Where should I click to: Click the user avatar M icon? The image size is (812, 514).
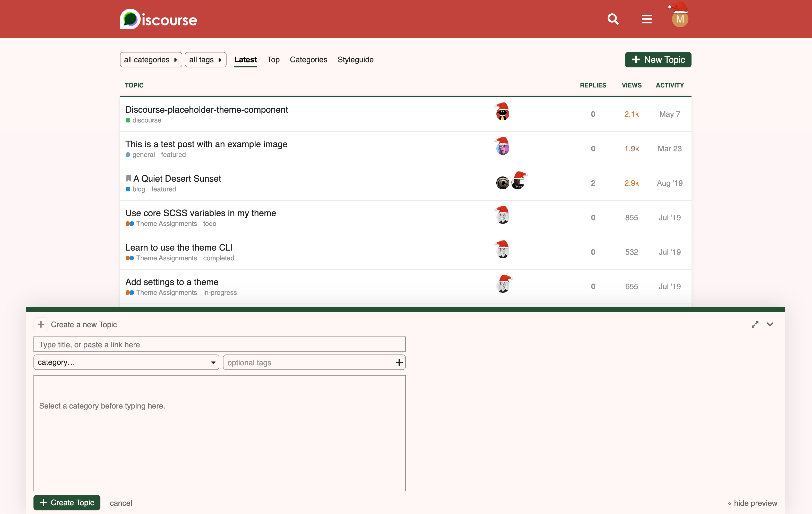679,19
